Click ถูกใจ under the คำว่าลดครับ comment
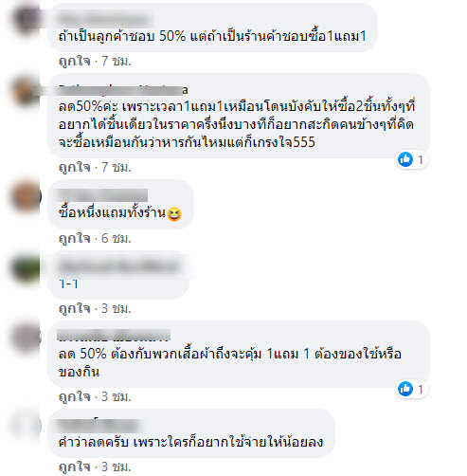The width and height of the screenshot is (467, 476). click(x=75, y=467)
